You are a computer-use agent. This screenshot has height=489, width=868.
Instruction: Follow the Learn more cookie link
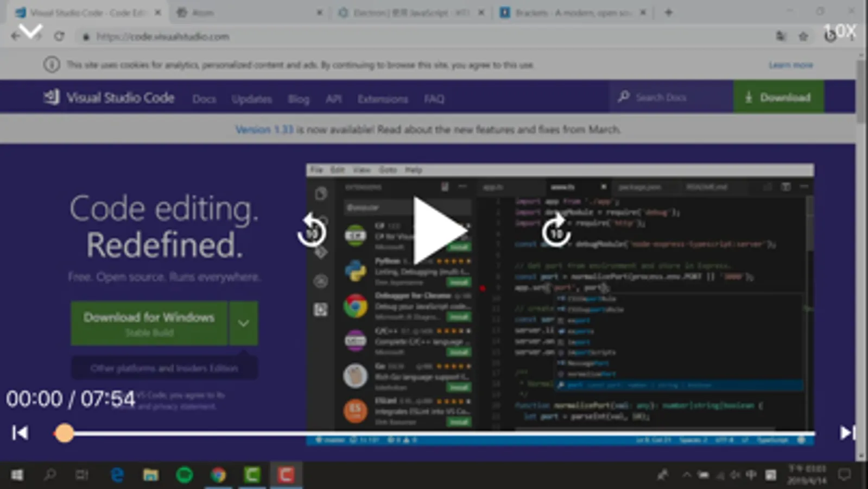[790, 65]
